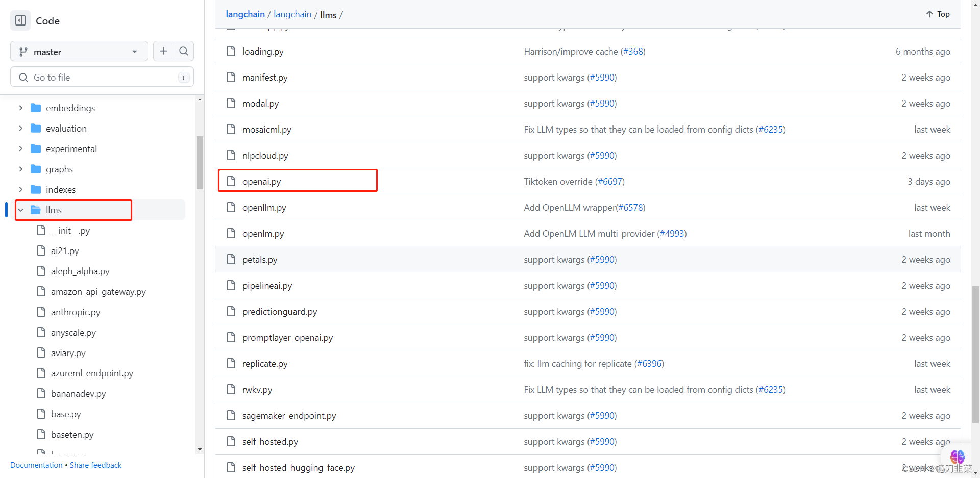Screen dimensions: 980x478
Task: Focus the Go to file input
Action: click(102, 77)
